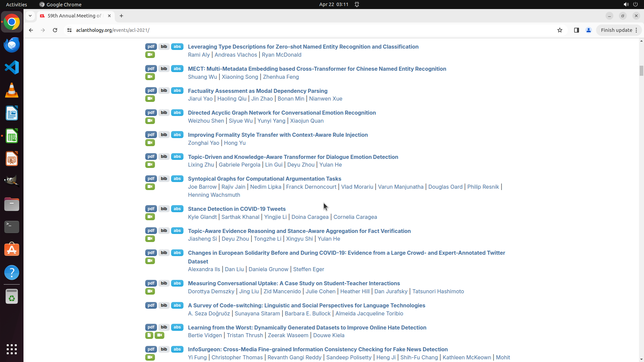Open video for Factuality Assessment paper
The image size is (644, 362).
(150, 99)
